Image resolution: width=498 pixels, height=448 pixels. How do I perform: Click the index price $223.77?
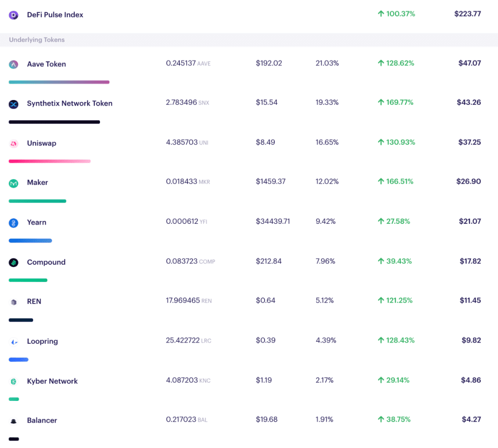coord(468,14)
